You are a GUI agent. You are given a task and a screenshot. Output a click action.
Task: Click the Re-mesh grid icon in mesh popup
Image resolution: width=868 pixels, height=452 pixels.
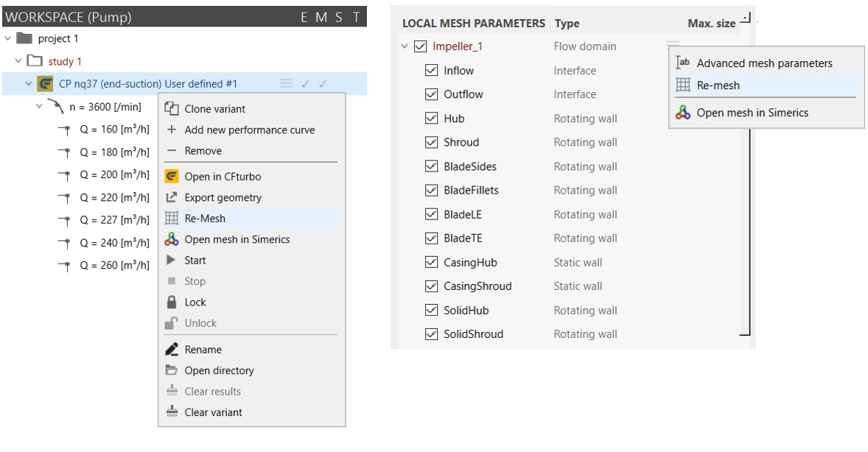coord(683,85)
